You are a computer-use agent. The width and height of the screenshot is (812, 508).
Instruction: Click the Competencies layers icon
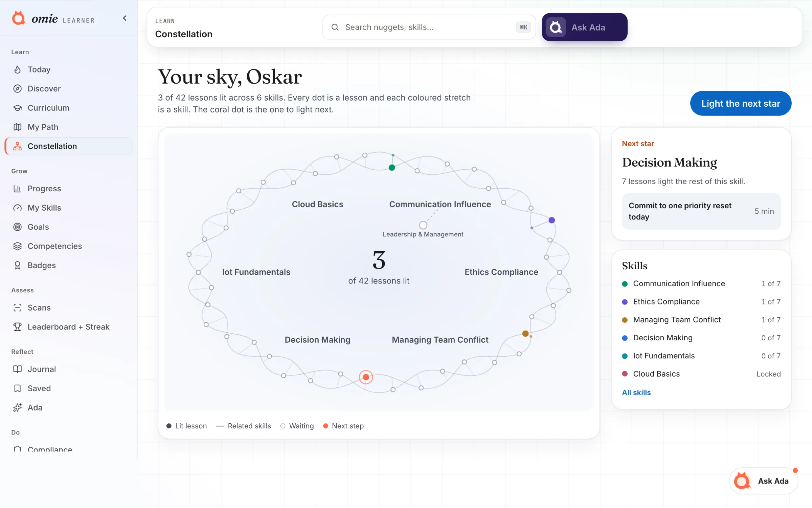click(x=18, y=246)
